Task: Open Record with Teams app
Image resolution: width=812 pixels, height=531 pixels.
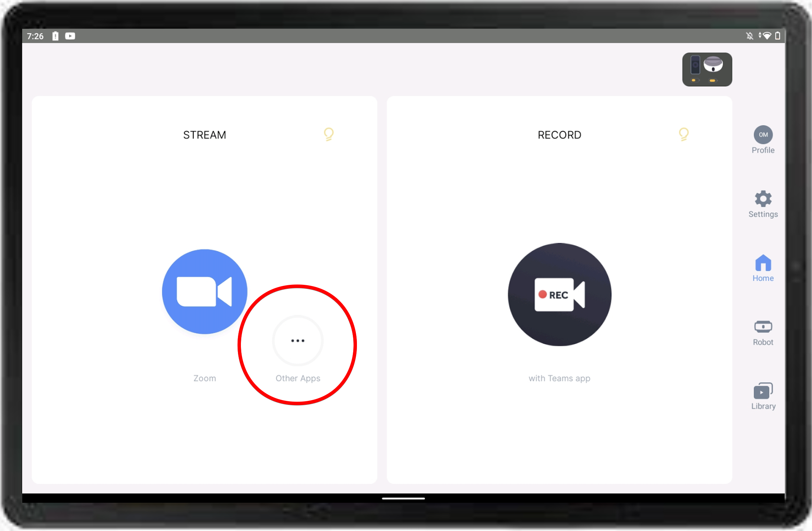Action: tap(558, 295)
